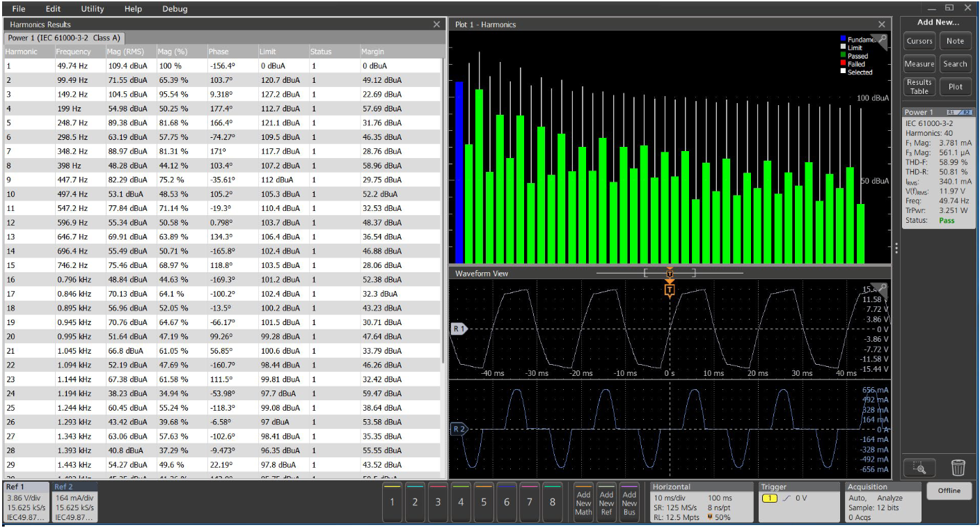Add a Note using the Note button
This screenshot has height=527, width=980.
pyautogui.click(x=955, y=40)
